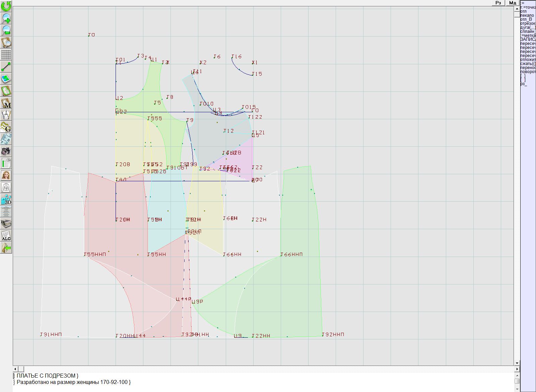
Task: Open the 3D view icon
Action: pyautogui.click(x=6, y=200)
